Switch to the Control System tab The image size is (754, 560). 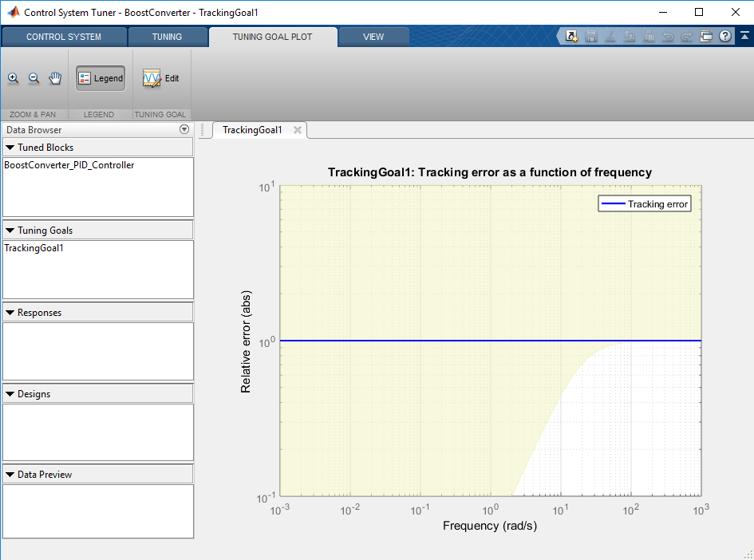click(64, 37)
